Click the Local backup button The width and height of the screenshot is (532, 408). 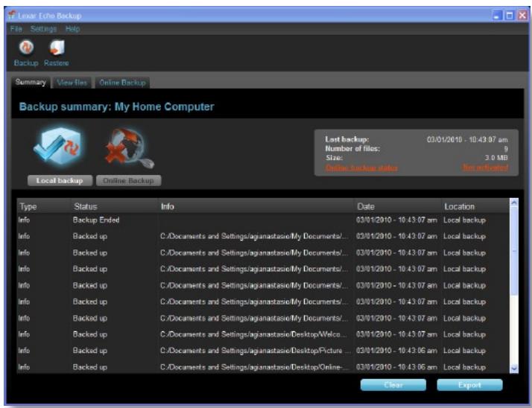coord(60,180)
